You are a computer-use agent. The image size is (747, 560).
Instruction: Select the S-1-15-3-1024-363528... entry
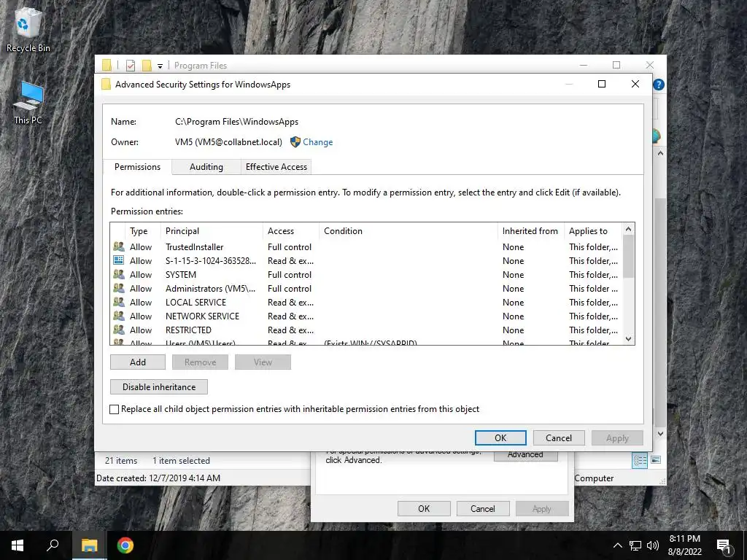click(x=366, y=260)
